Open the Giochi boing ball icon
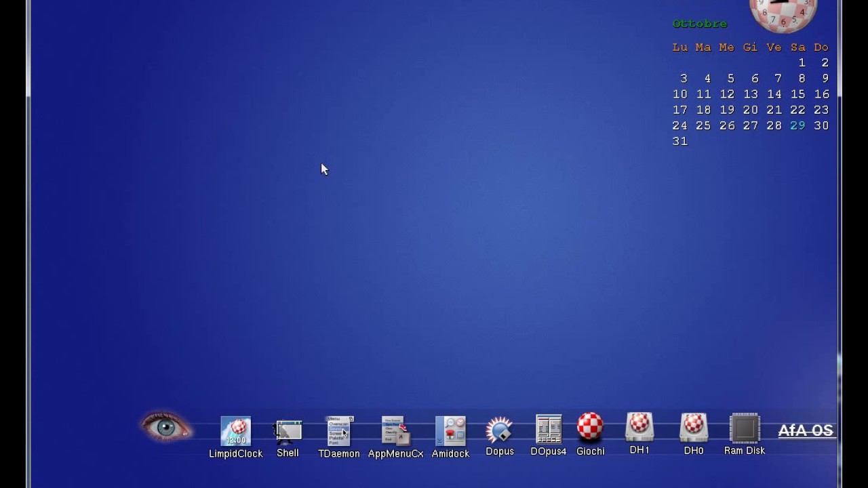 [590, 428]
